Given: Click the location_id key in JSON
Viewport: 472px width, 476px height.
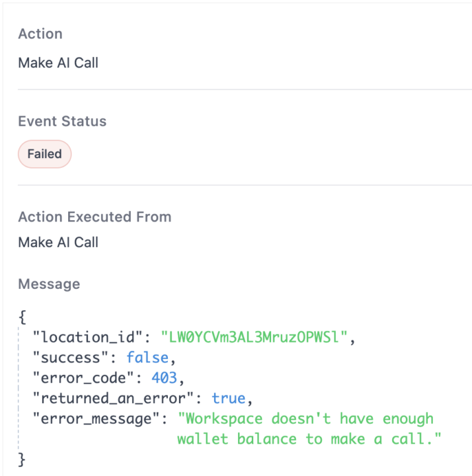Looking at the screenshot, I should coord(90,337).
